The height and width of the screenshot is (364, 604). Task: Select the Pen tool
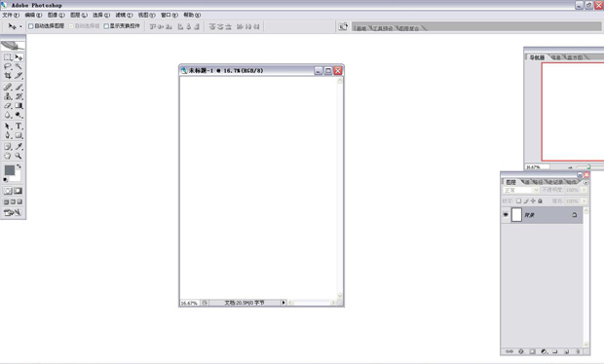8,135
